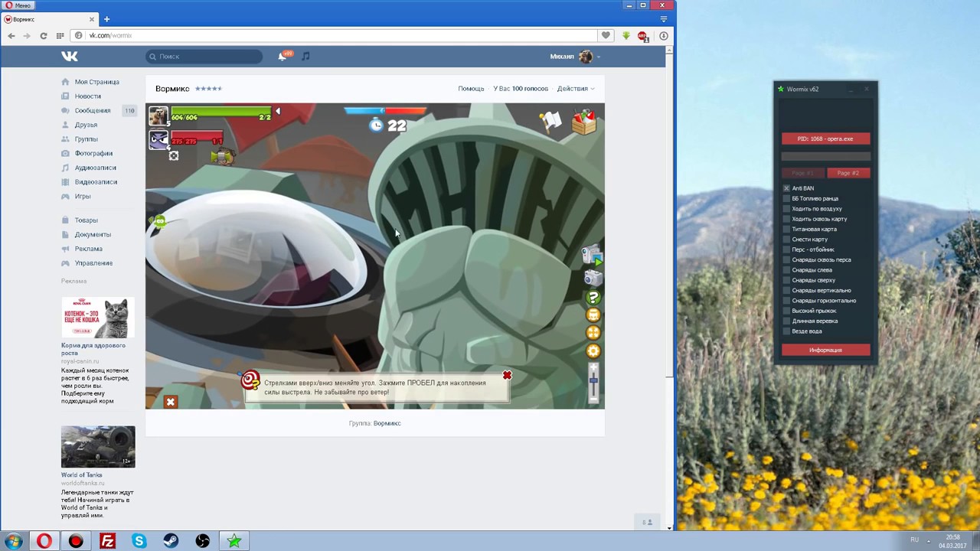980x551 pixels.
Task: Open VK notifications bell
Action: pyautogui.click(x=283, y=56)
